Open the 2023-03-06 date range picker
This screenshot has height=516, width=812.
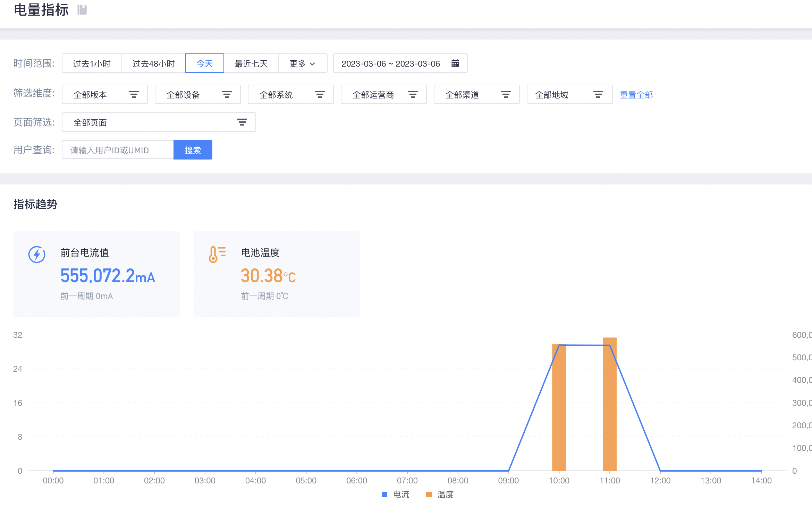click(400, 63)
